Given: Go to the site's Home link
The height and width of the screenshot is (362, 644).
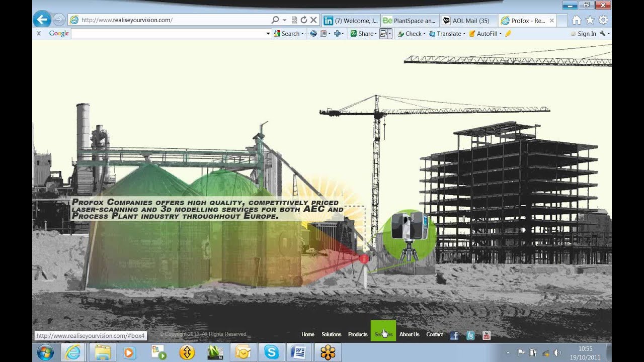Looking at the screenshot, I should [308, 334].
